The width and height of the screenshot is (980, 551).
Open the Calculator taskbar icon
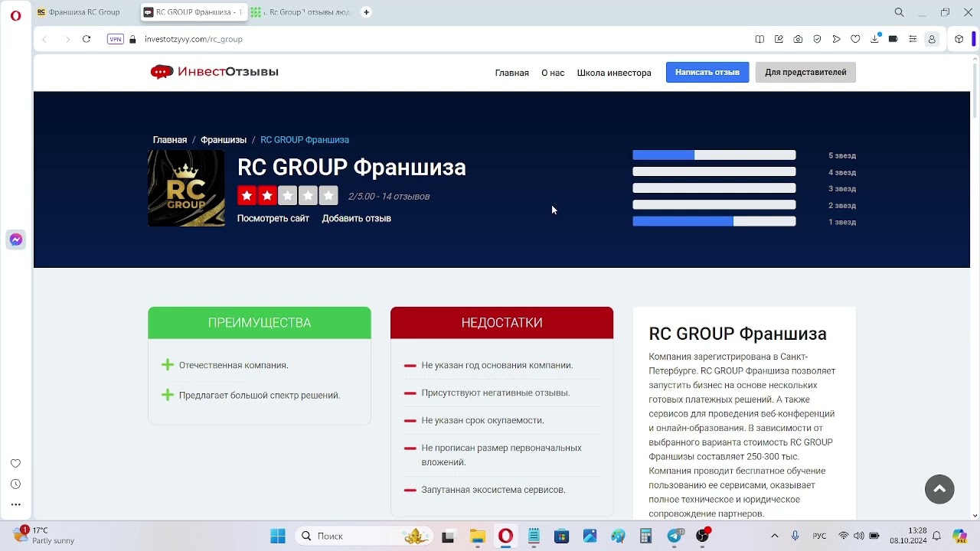pyautogui.click(x=646, y=536)
